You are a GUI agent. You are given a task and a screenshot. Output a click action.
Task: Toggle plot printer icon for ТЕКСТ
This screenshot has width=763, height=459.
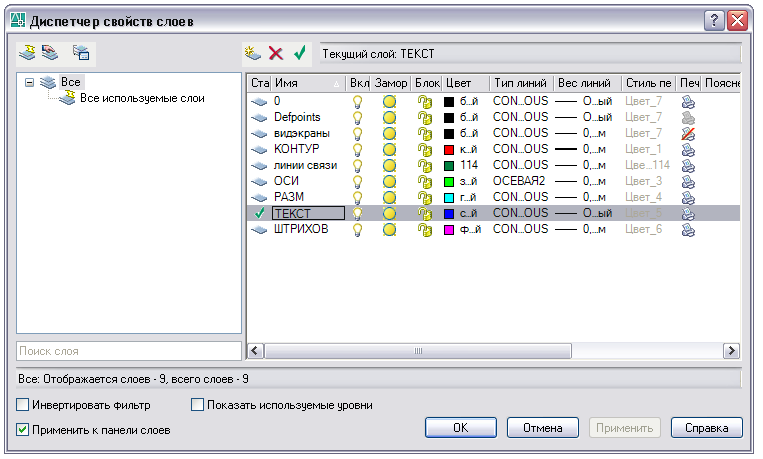pos(688,214)
